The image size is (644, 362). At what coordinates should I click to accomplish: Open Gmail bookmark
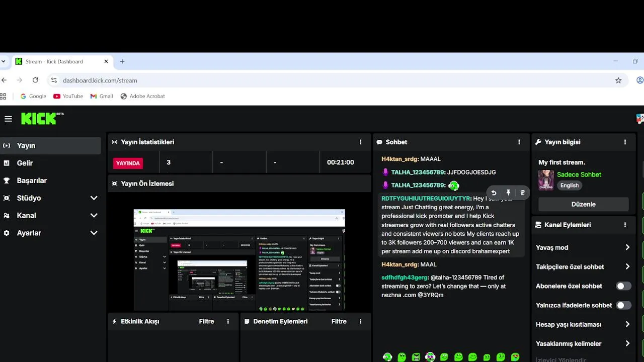coord(102,96)
